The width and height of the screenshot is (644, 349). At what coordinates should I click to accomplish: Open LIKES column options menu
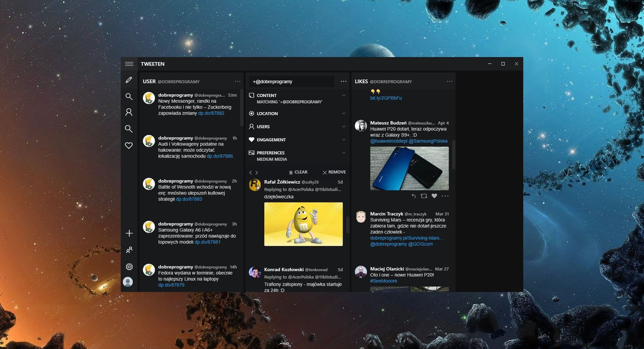point(450,81)
